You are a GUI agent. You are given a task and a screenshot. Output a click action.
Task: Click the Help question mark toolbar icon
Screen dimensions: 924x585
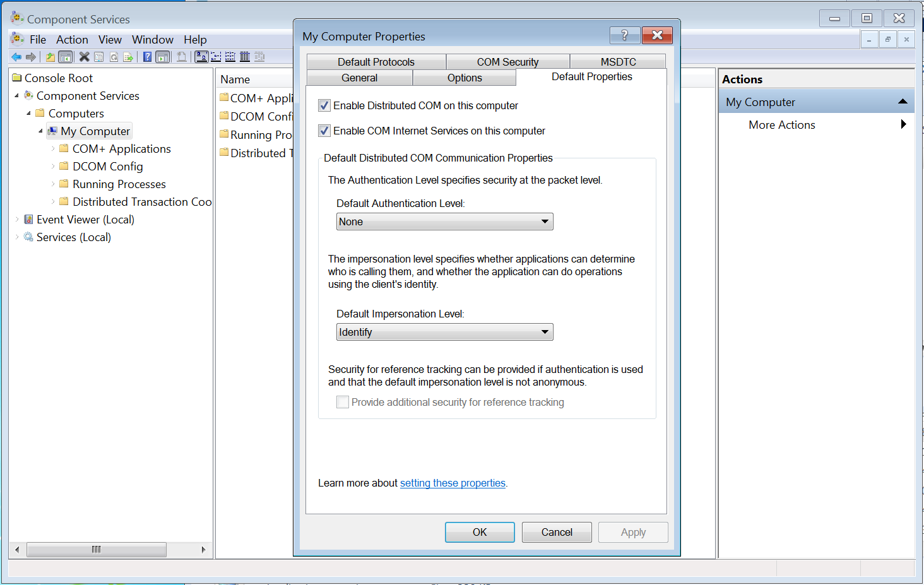pos(146,57)
